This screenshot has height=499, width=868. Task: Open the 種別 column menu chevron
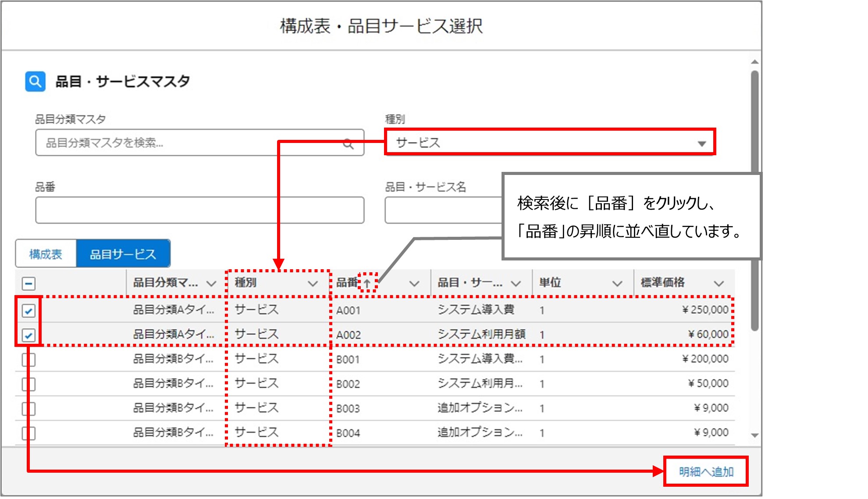(x=313, y=284)
